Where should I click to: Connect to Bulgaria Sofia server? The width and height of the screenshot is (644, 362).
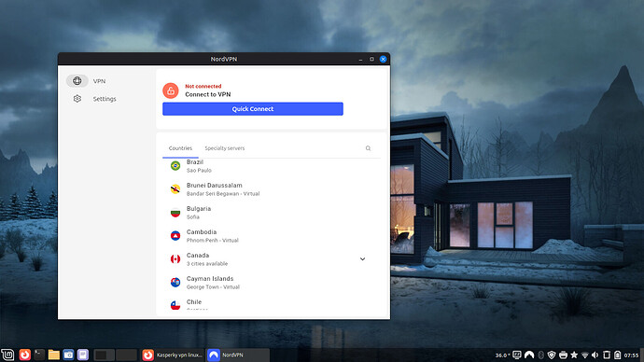(271, 213)
